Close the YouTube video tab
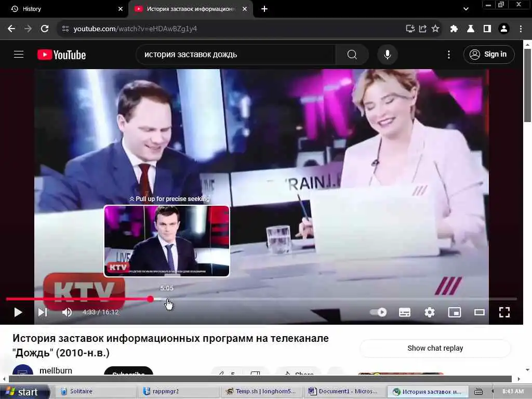 click(x=245, y=9)
